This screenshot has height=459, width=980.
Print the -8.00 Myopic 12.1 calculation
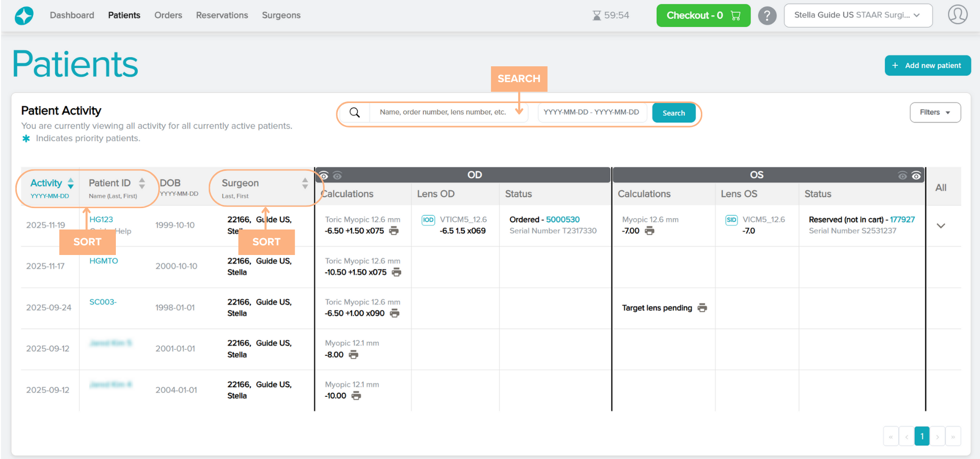click(353, 355)
